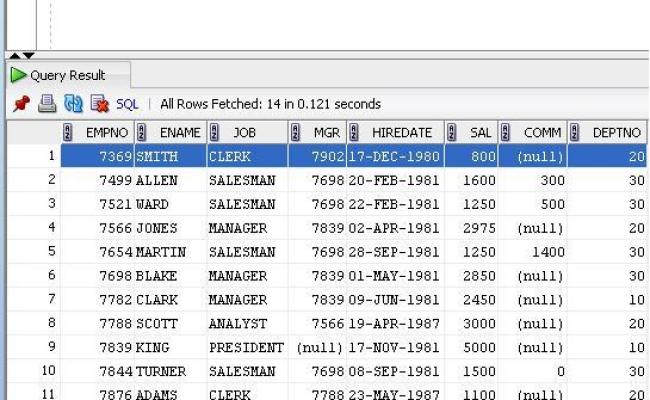Click commission value 300
The width and height of the screenshot is (650, 400).
533,180
